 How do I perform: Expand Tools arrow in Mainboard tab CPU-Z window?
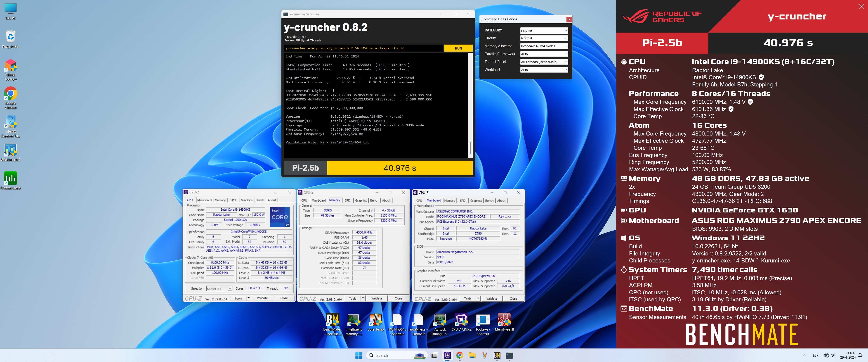(478, 299)
